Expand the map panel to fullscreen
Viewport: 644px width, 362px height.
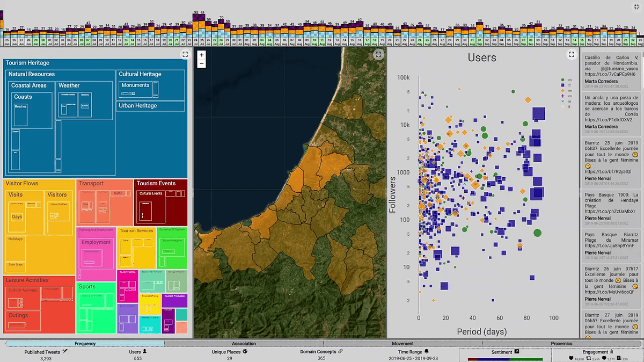(378, 54)
